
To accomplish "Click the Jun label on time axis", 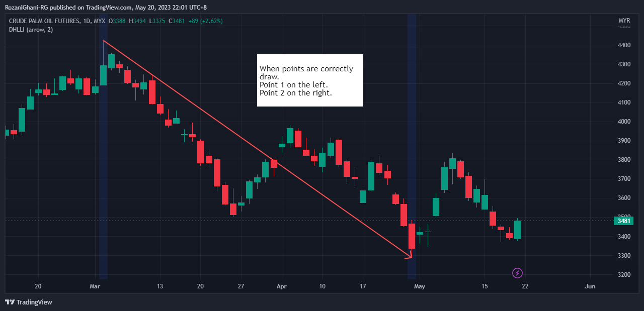I will [591, 286].
